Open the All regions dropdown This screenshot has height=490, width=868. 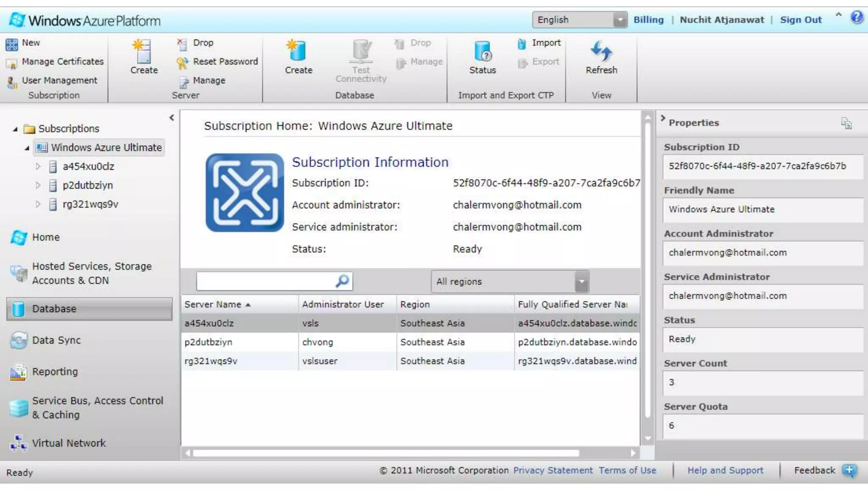click(581, 281)
